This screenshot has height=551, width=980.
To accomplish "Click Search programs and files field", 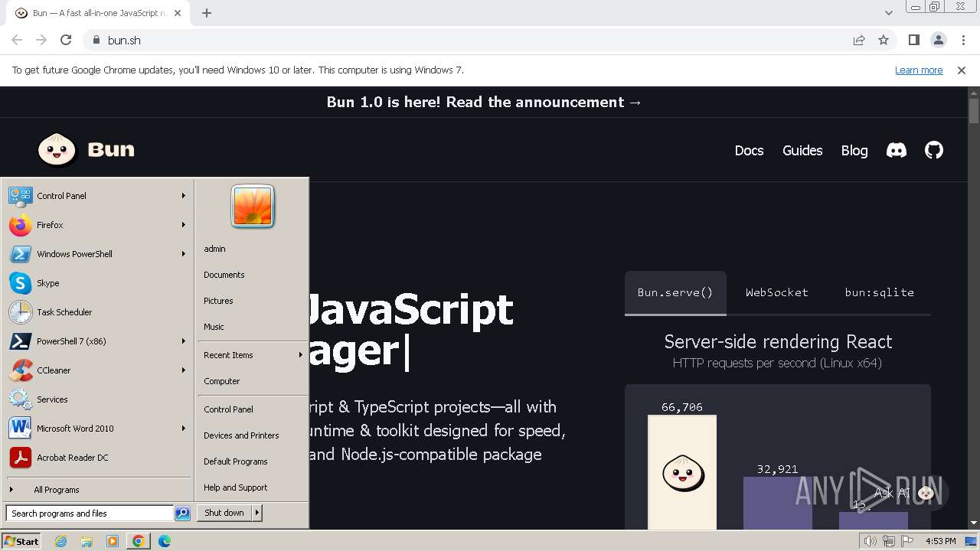I will coord(90,514).
